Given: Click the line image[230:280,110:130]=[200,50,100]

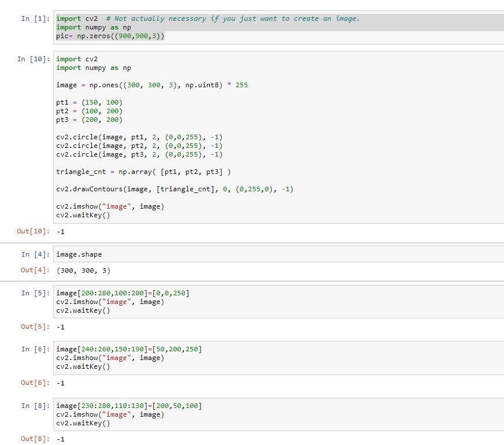Looking at the screenshot, I should 129,406.
